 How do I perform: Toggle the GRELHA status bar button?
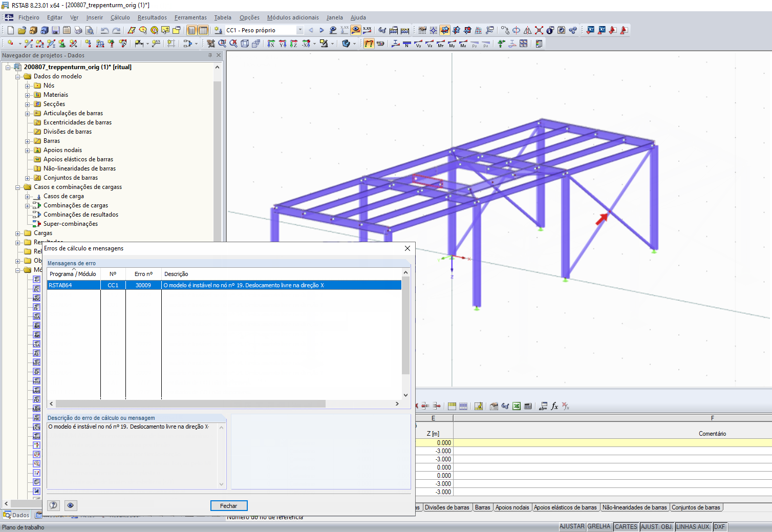[599, 527]
